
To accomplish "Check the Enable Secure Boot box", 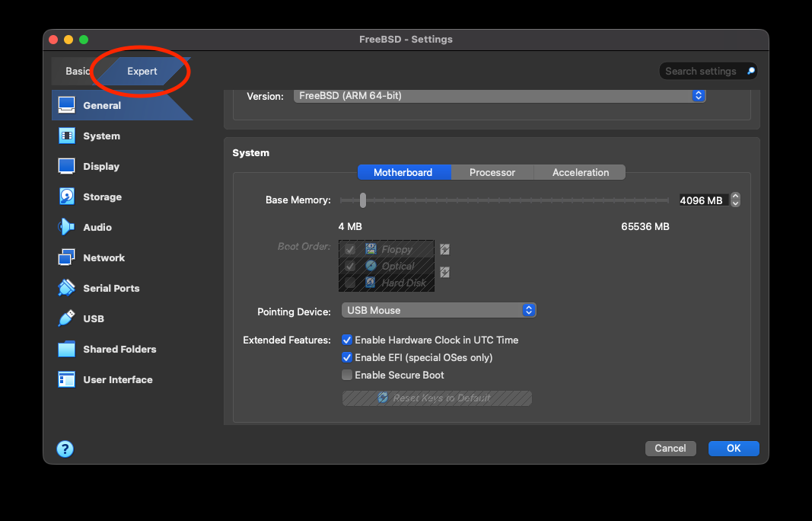I will pos(347,375).
